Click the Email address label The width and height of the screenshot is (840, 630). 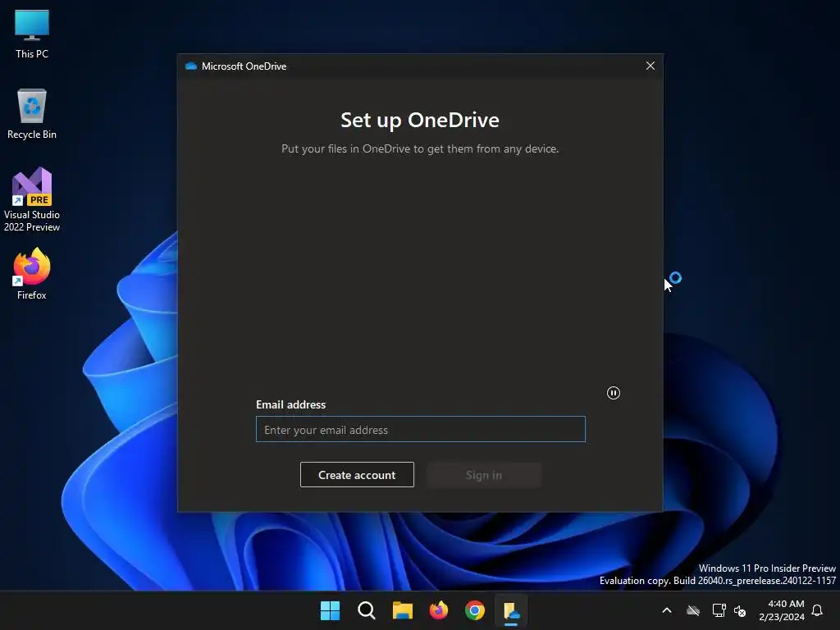[x=291, y=404]
